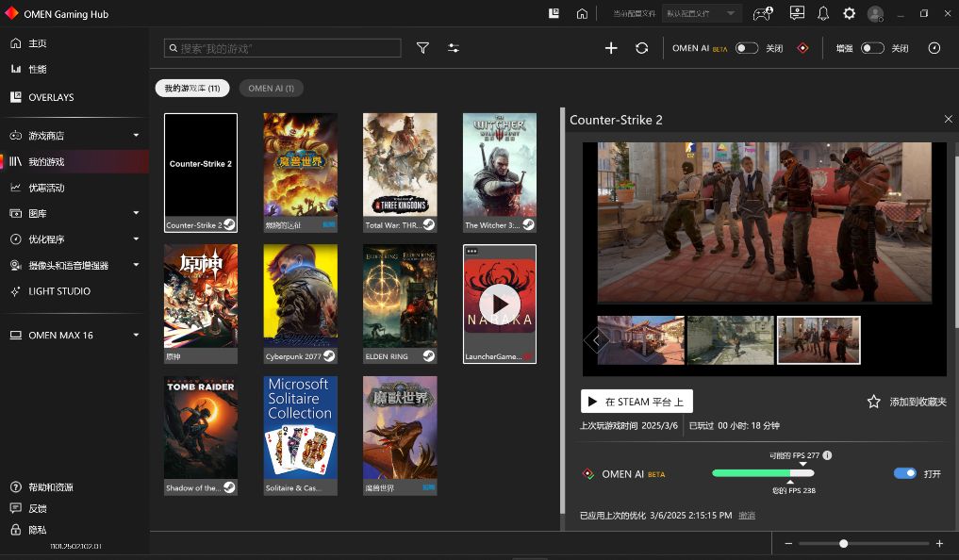Select the middle green-tinted screenshot thumbnail

(730, 340)
